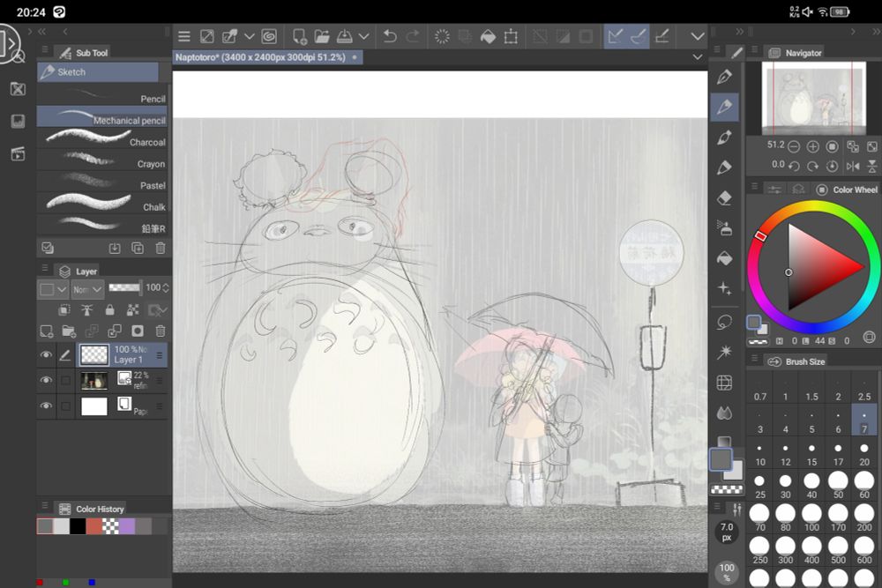This screenshot has height=588, width=882.
Task: Click the delete sub tool trash icon
Action: pyautogui.click(x=161, y=248)
